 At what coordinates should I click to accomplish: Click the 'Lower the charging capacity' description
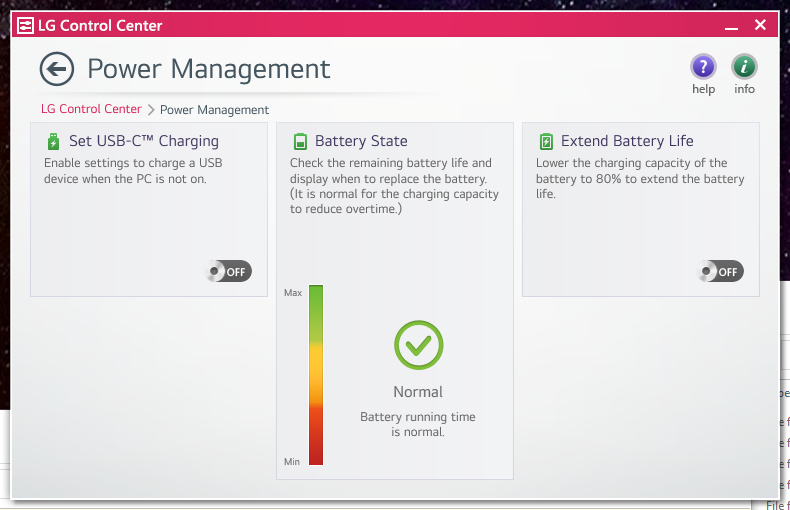click(640, 178)
